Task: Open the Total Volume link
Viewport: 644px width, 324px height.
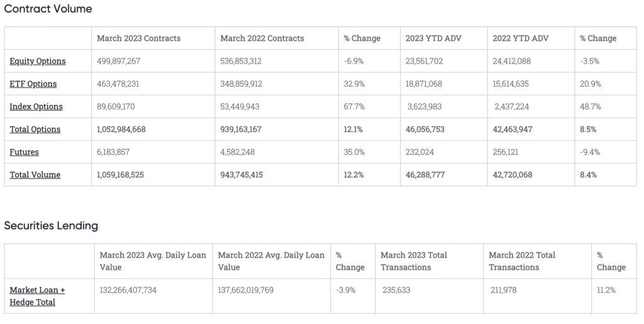Action: (x=35, y=174)
